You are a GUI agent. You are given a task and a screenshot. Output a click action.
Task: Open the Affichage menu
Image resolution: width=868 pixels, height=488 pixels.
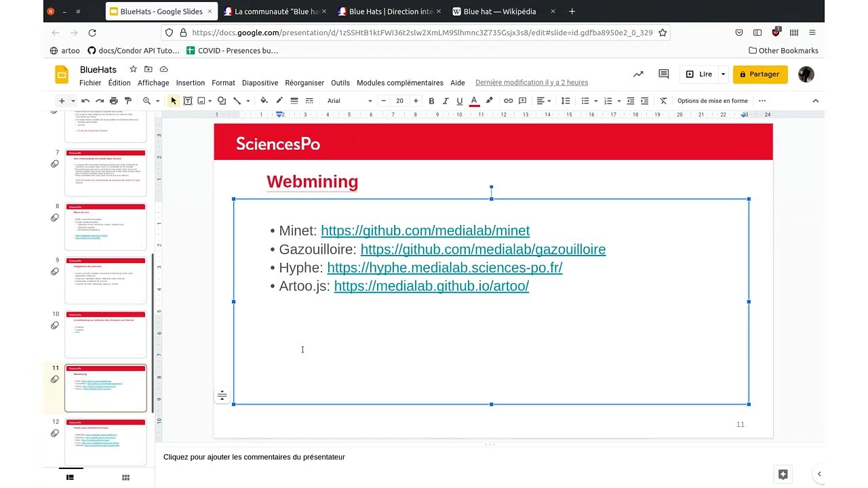click(153, 83)
